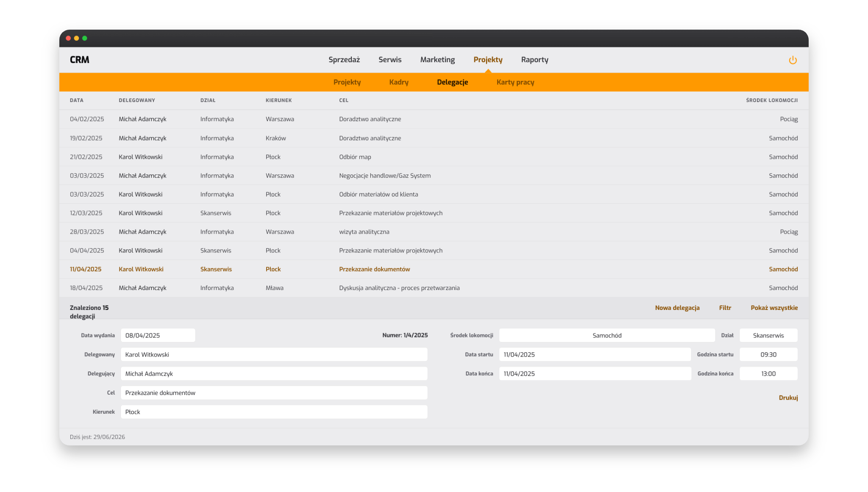
Task: Sort by the CEL column header
Action: pos(343,100)
